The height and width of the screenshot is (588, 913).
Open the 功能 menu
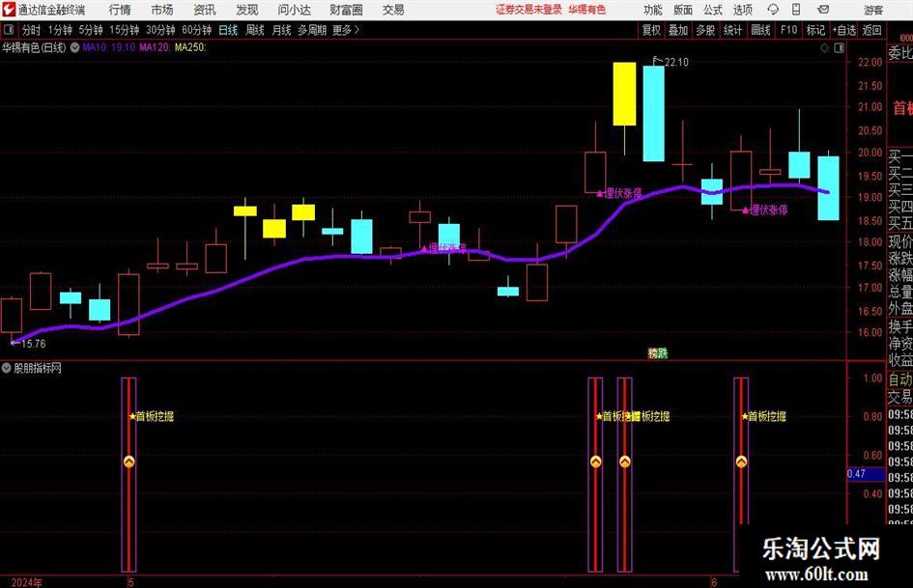point(653,10)
